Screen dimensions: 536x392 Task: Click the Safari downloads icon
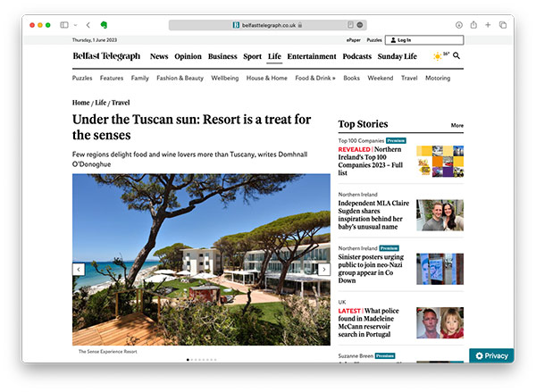tap(459, 25)
